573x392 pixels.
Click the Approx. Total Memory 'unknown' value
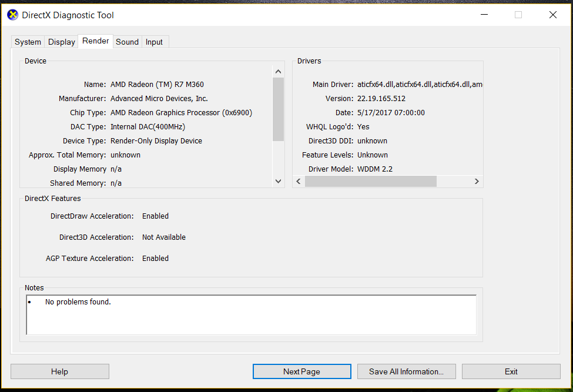pyautogui.click(x=125, y=155)
